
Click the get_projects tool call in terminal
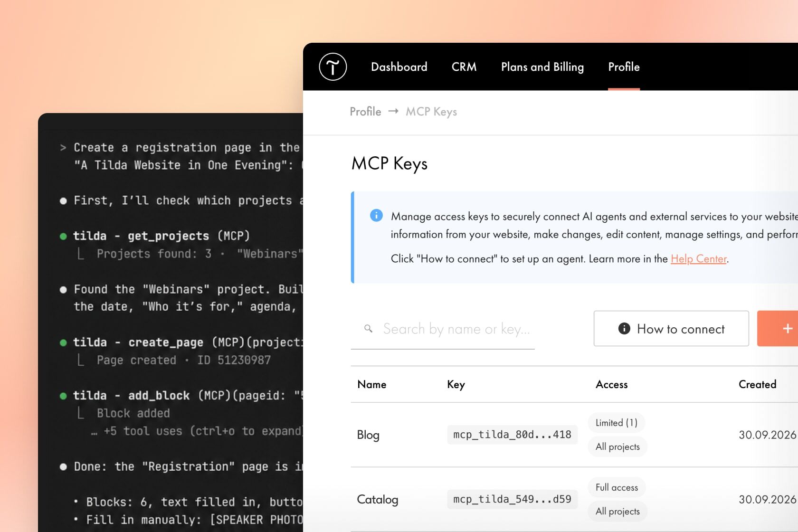coord(161,236)
